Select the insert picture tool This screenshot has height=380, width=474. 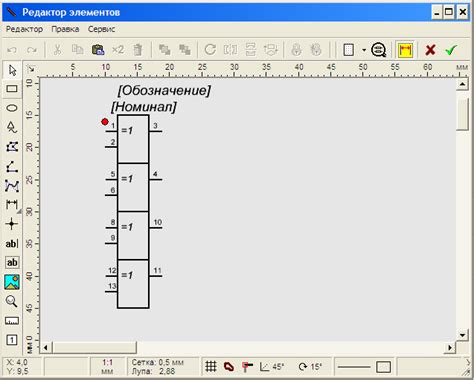point(12,282)
